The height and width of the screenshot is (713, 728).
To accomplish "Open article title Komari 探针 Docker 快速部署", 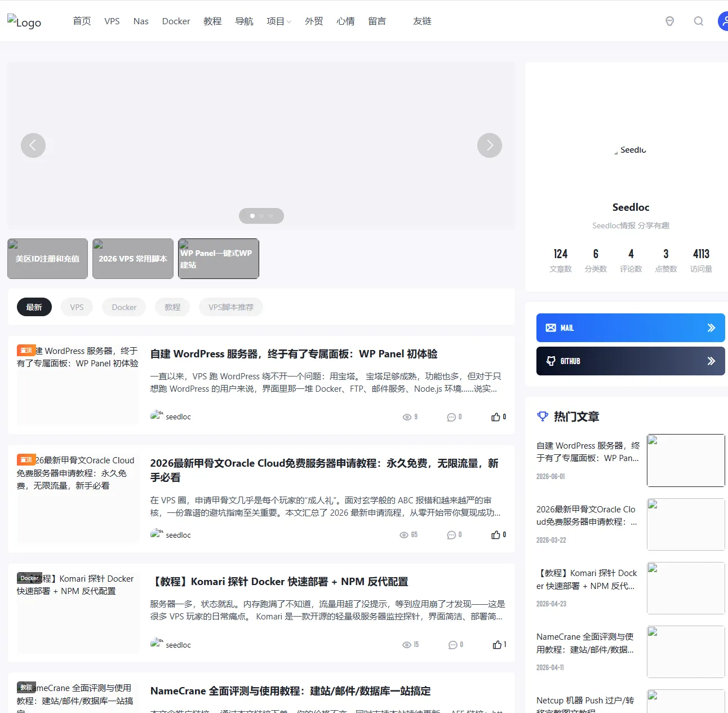I will 279,582.
